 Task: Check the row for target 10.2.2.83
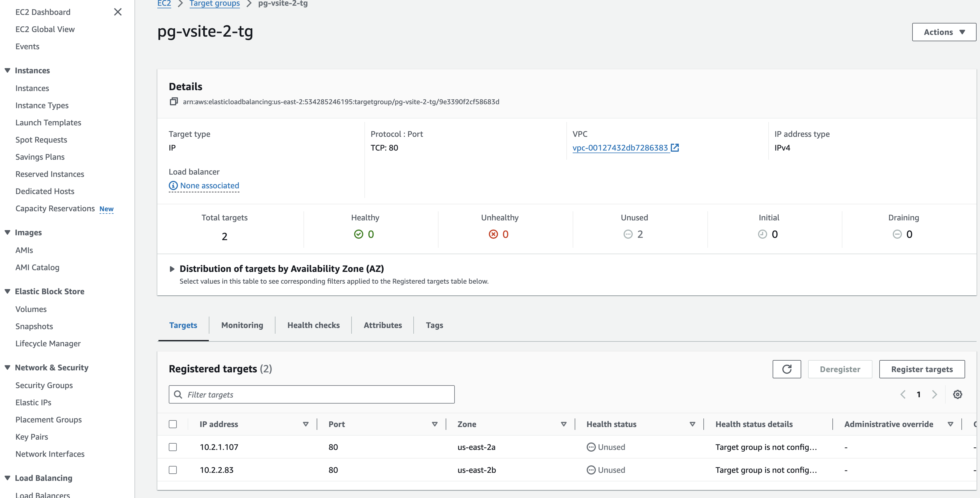pos(173,470)
